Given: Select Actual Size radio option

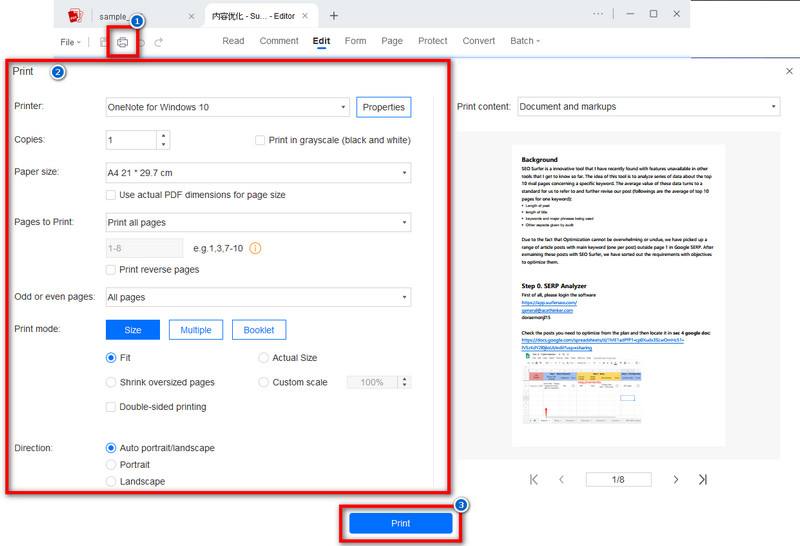Looking at the screenshot, I should 263,358.
